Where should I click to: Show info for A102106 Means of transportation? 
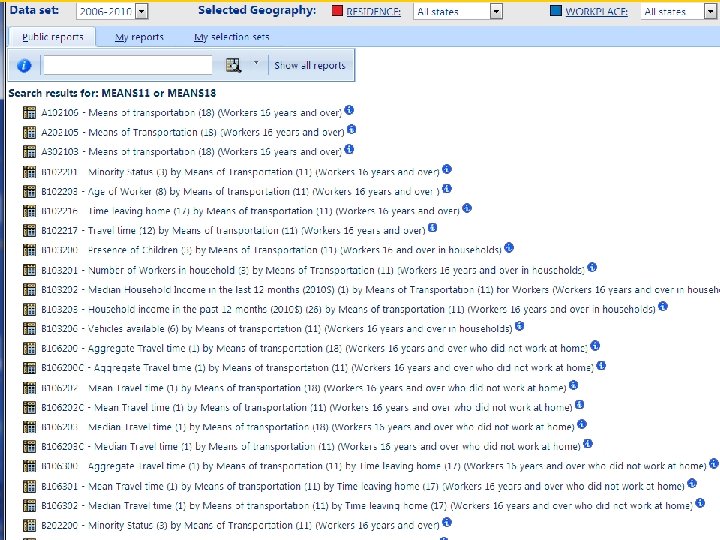tap(349, 110)
